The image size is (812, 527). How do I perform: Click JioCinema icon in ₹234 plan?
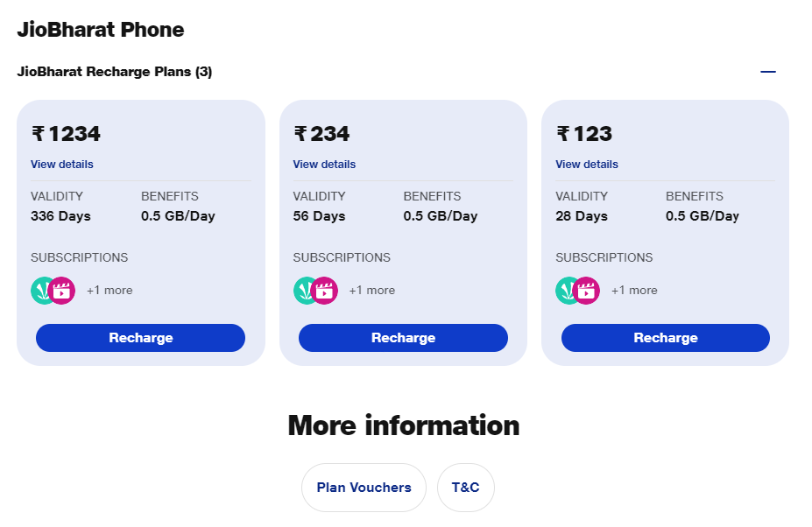[324, 291]
